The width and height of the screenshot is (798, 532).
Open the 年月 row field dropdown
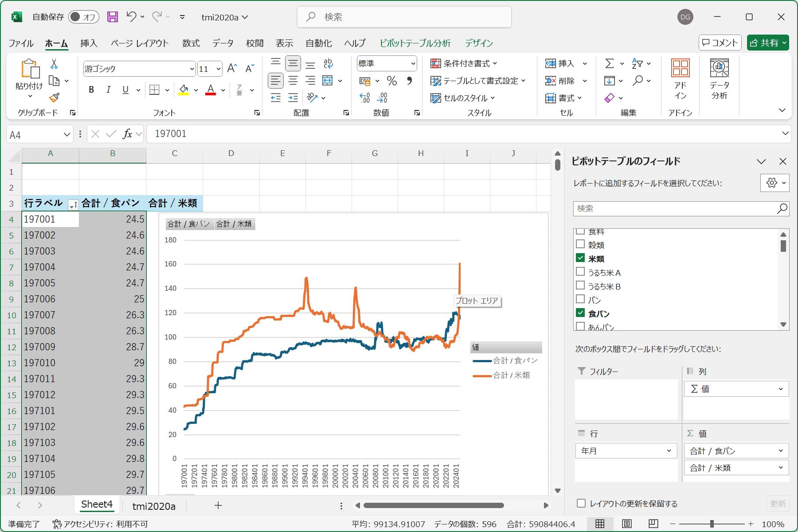pos(669,451)
